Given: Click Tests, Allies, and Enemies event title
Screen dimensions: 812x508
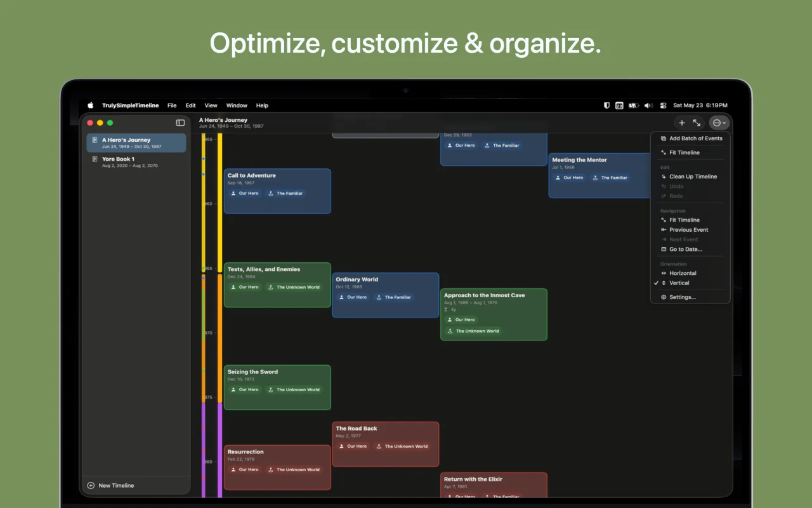Looking at the screenshot, I should pos(264,269).
